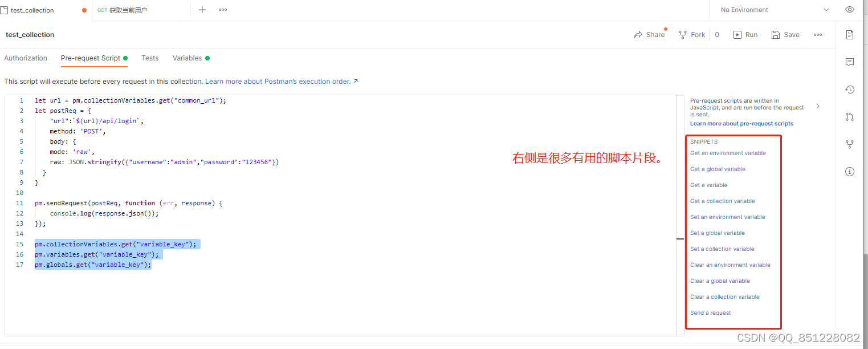The image size is (868, 349).
Task: Insert the 'Clear an environment variable' snippet
Action: tap(730, 265)
